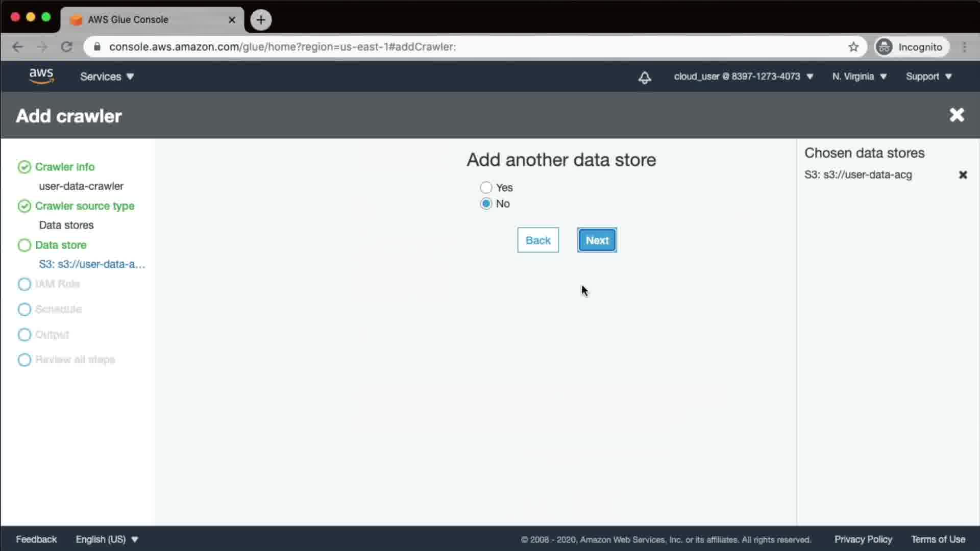Expand the Services dropdown menu

[107, 77]
